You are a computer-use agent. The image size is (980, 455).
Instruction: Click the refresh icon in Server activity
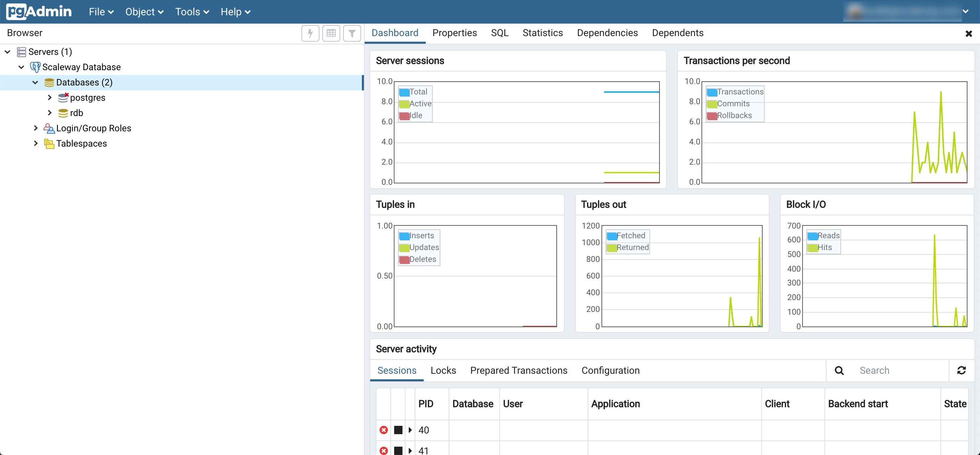[x=961, y=370]
